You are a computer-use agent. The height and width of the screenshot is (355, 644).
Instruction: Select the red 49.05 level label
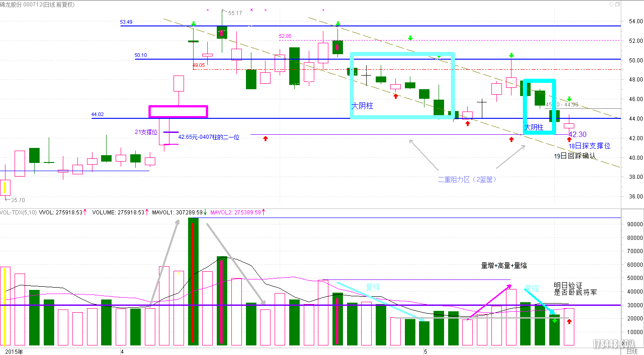(199, 65)
